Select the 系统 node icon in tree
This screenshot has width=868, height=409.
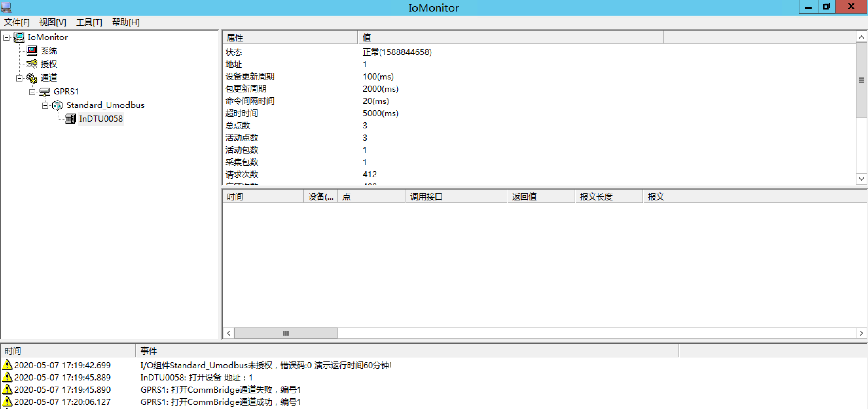(32, 51)
